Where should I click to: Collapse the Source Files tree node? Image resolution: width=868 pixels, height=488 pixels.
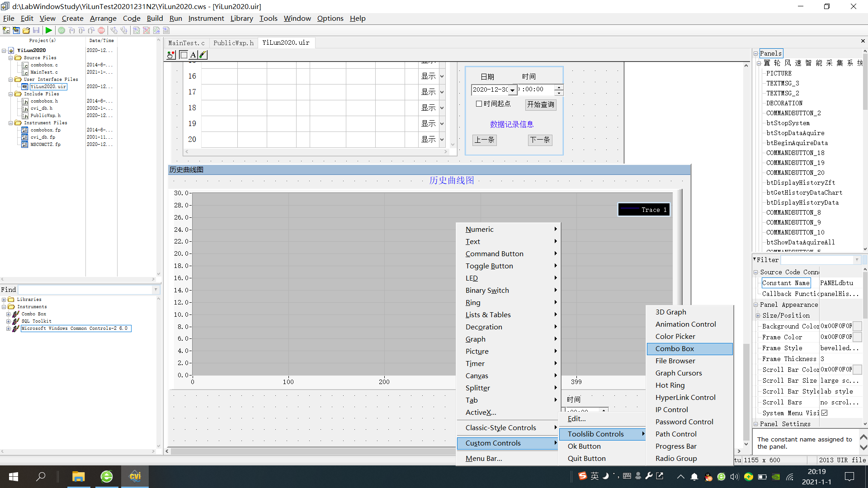coord(11,57)
